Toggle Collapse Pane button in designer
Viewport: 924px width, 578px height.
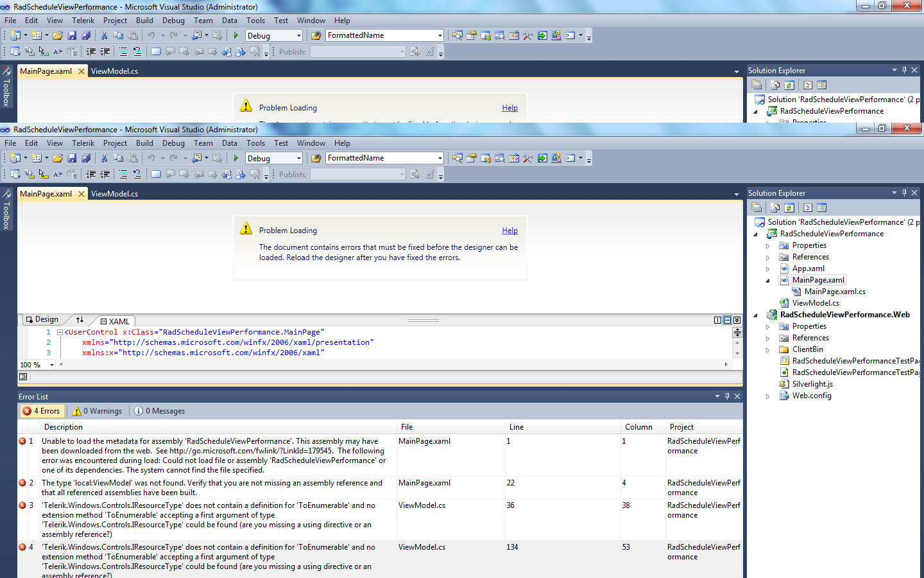[737, 320]
